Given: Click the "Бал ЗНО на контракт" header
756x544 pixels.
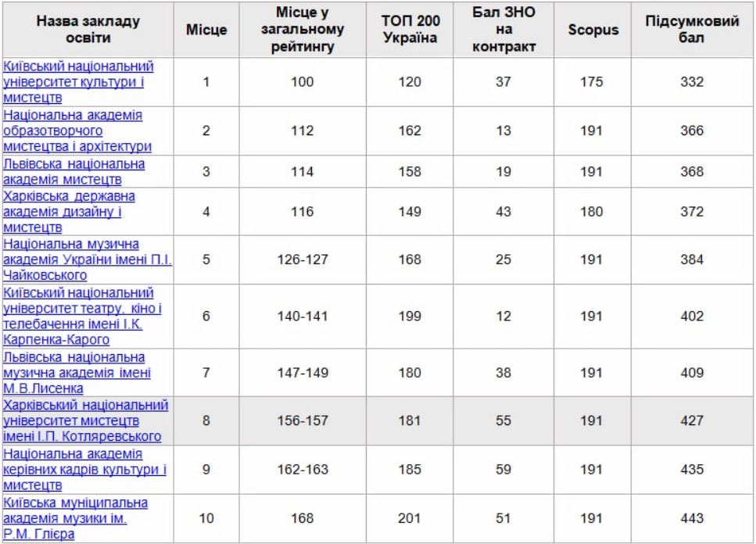Looking at the screenshot, I should point(504,30).
